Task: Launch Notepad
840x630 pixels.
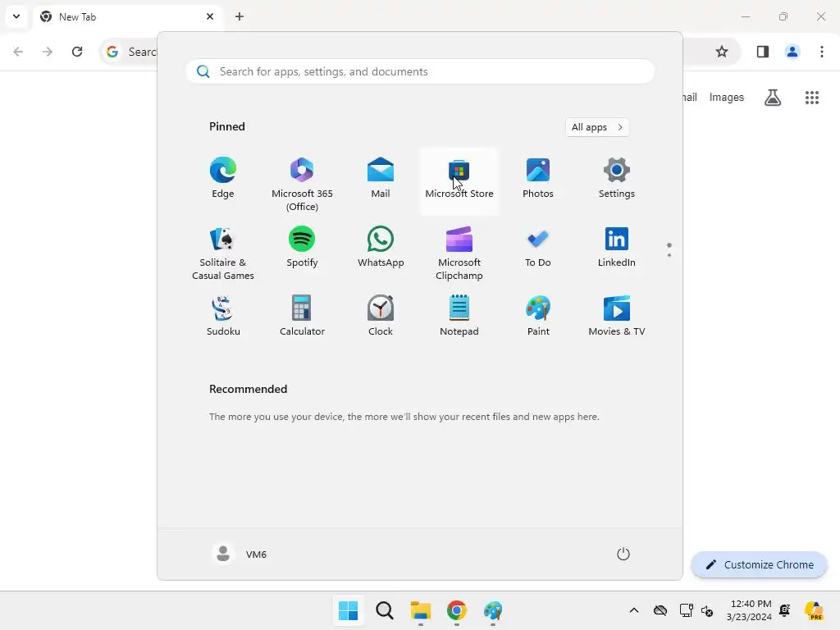Action: [x=459, y=317]
